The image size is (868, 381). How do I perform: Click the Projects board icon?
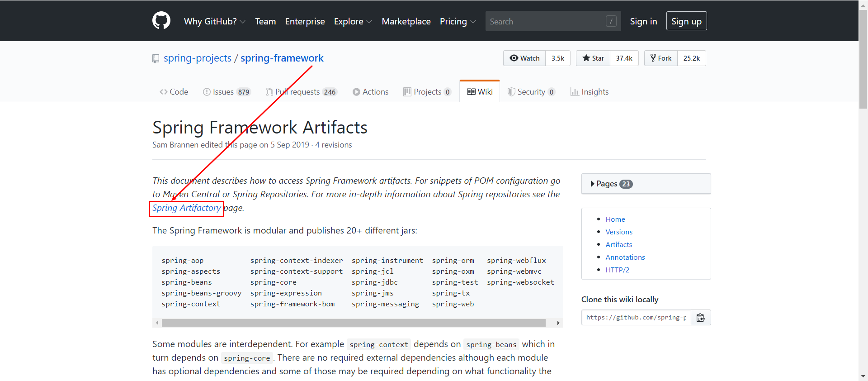click(x=407, y=92)
